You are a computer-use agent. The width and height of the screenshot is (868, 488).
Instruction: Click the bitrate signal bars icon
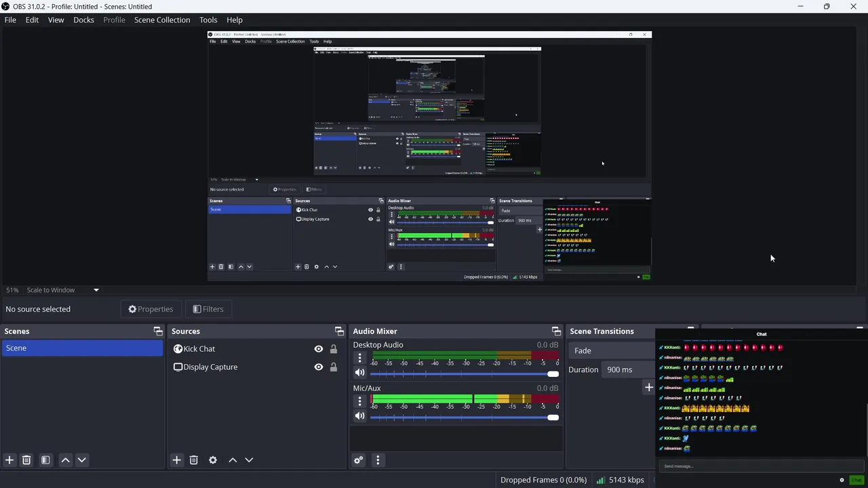pyautogui.click(x=600, y=480)
